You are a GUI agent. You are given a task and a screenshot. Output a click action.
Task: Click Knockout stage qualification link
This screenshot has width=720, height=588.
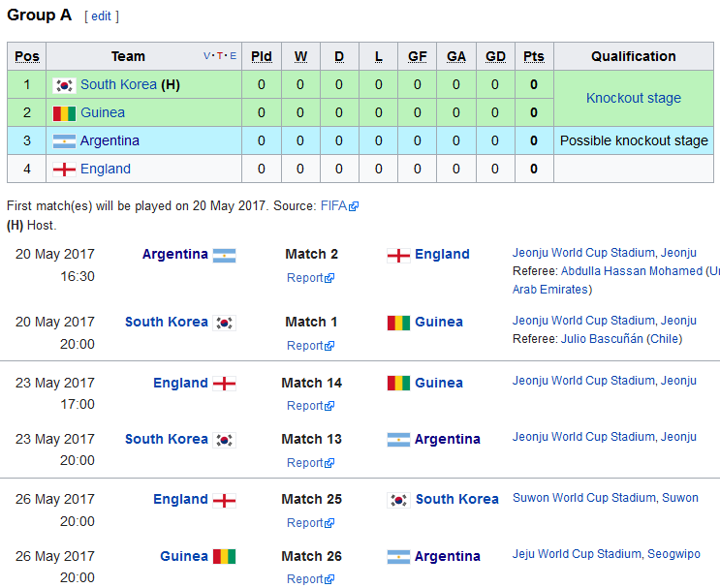[x=633, y=99]
